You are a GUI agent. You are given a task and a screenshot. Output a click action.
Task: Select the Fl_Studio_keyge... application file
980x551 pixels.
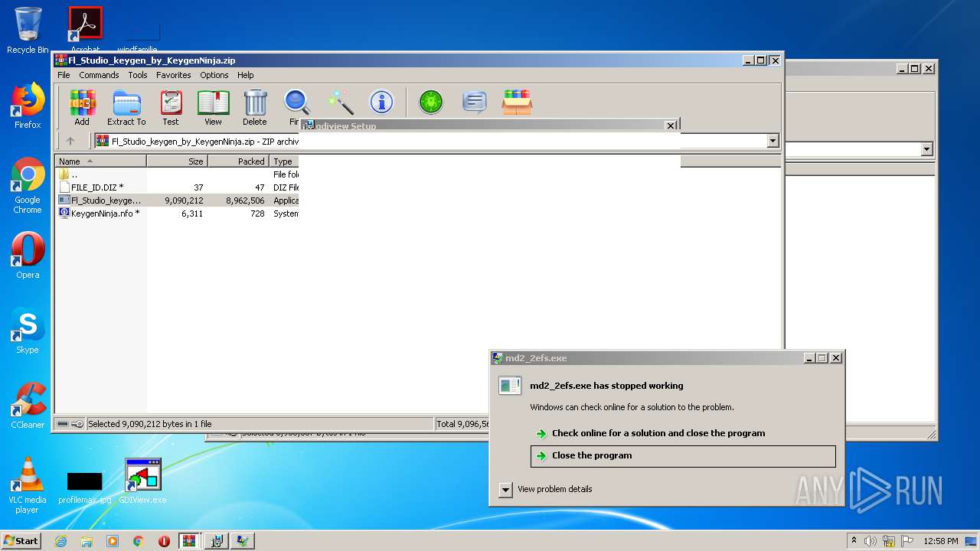[x=178, y=201]
